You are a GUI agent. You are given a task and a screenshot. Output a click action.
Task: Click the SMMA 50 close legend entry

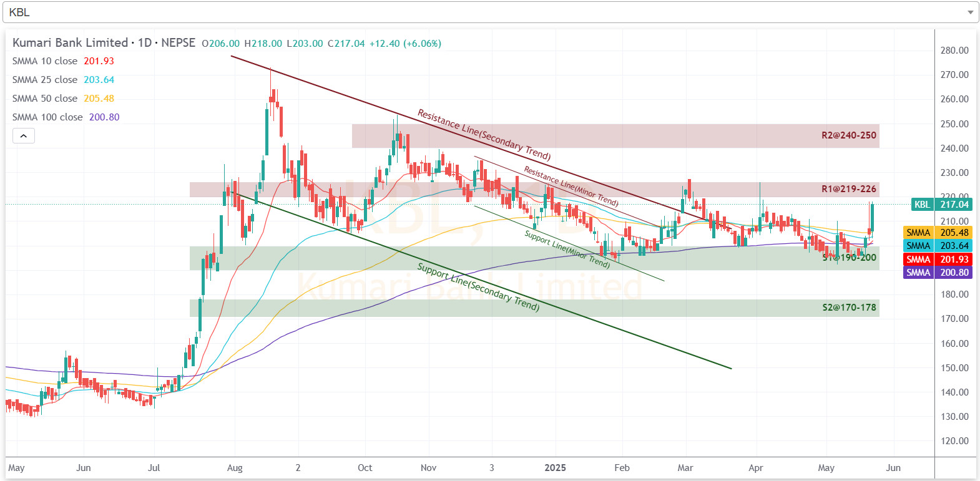pyautogui.click(x=63, y=99)
